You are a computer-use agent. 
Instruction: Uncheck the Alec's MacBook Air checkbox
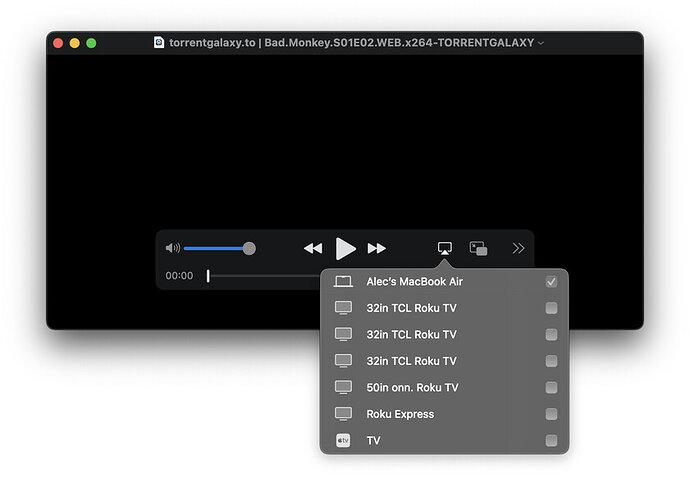click(551, 282)
